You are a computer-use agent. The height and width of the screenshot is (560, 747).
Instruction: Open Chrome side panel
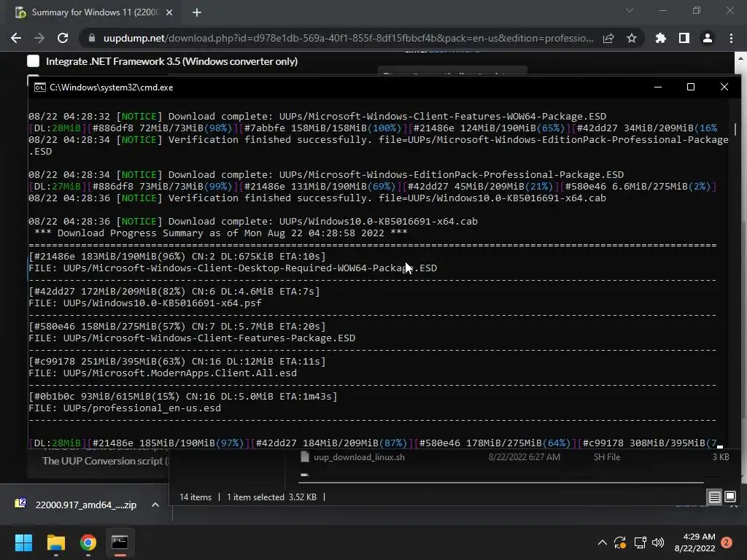[x=684, y=38]
